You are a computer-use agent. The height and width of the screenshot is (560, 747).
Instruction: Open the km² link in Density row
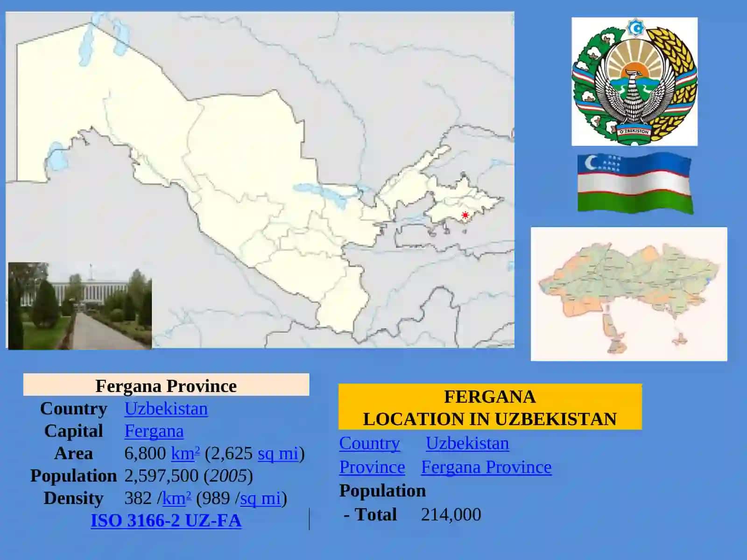176,498
